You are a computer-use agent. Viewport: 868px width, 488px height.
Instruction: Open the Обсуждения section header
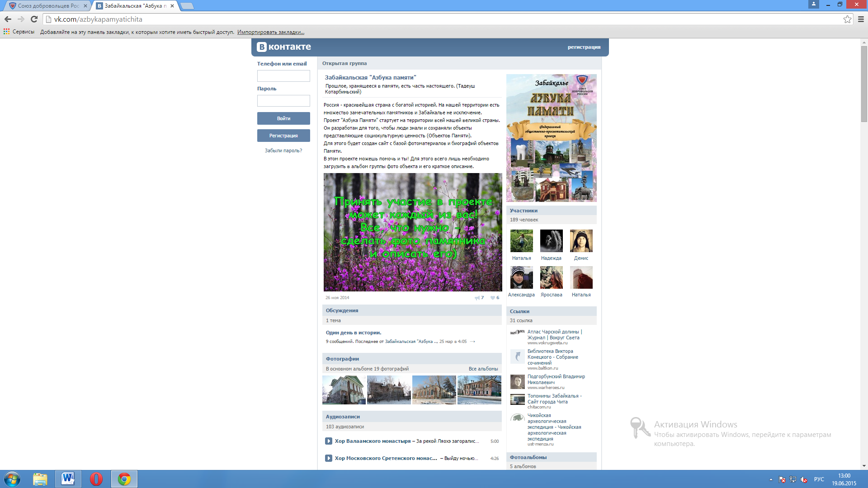pyautogui.click(x=412, y=310)
